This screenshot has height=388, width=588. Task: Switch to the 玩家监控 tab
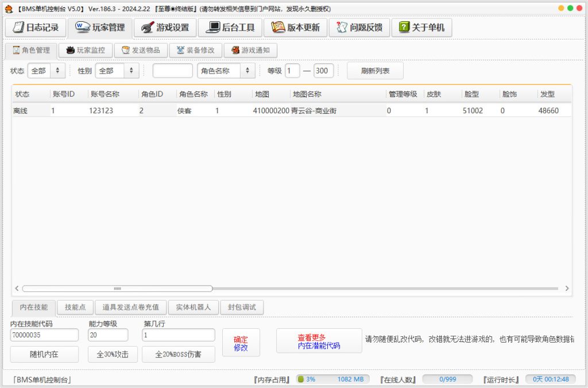tap(85, 50)
